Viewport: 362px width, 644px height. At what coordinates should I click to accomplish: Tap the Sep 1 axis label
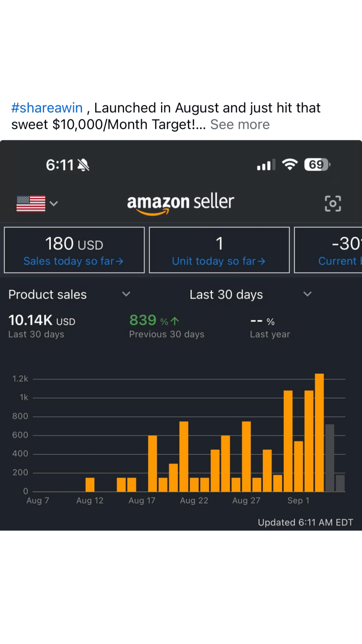click(x=298, y=500)
